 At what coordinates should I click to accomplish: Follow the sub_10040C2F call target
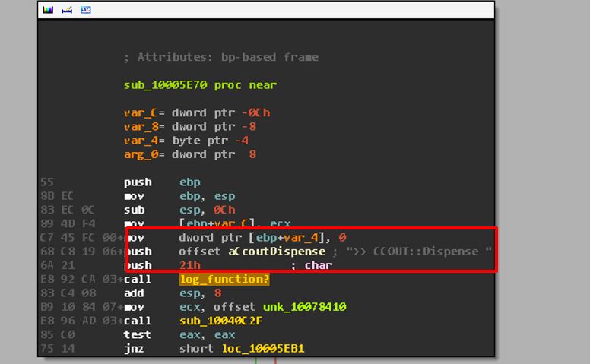click(x=221, y=321)
